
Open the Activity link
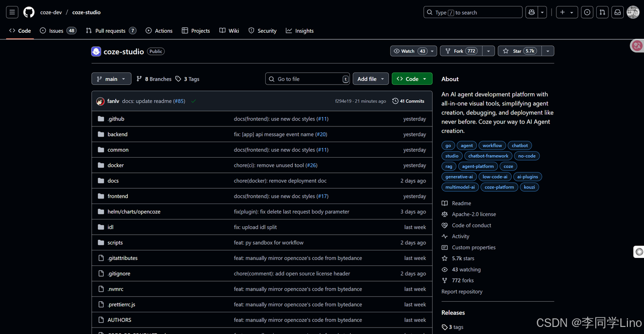point(455,237)
